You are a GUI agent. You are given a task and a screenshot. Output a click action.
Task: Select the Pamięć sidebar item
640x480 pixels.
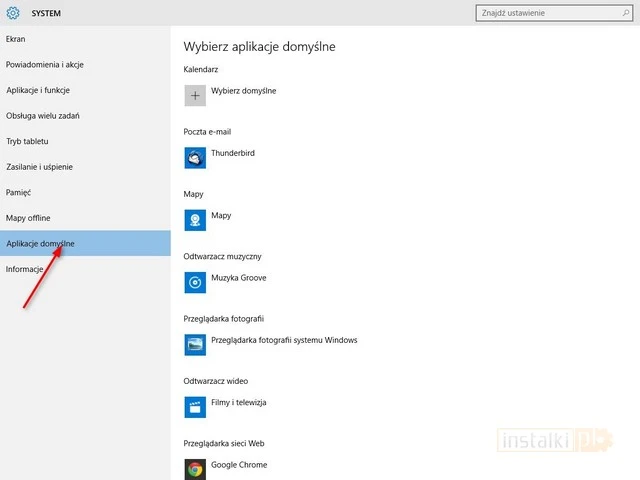click(19, 192)
